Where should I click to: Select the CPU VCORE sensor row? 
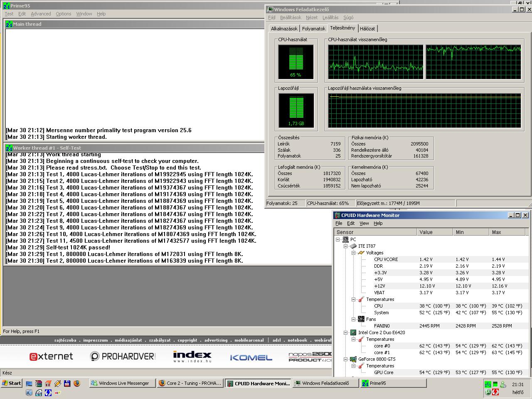coord(386,259)
